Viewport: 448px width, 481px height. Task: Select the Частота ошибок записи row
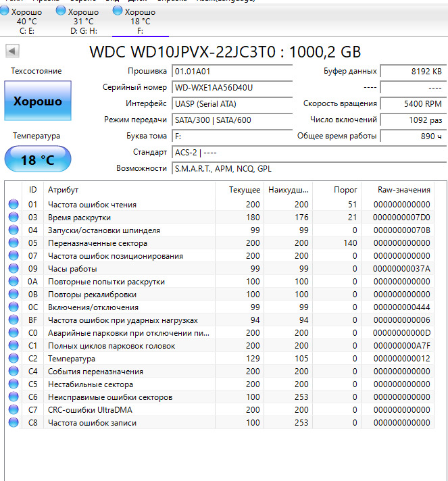[x=92, y=423]
